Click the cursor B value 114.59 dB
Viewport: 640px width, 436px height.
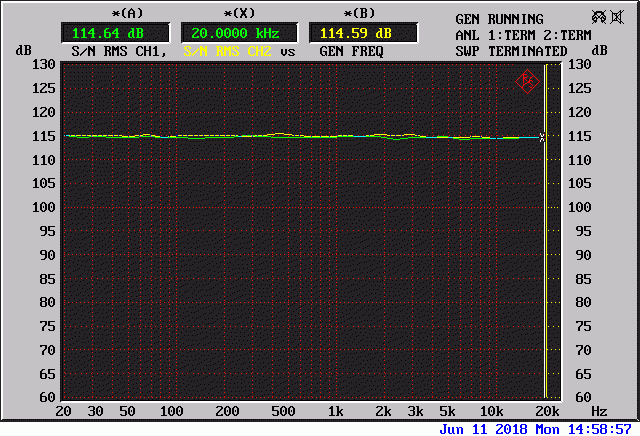(355, 32)
